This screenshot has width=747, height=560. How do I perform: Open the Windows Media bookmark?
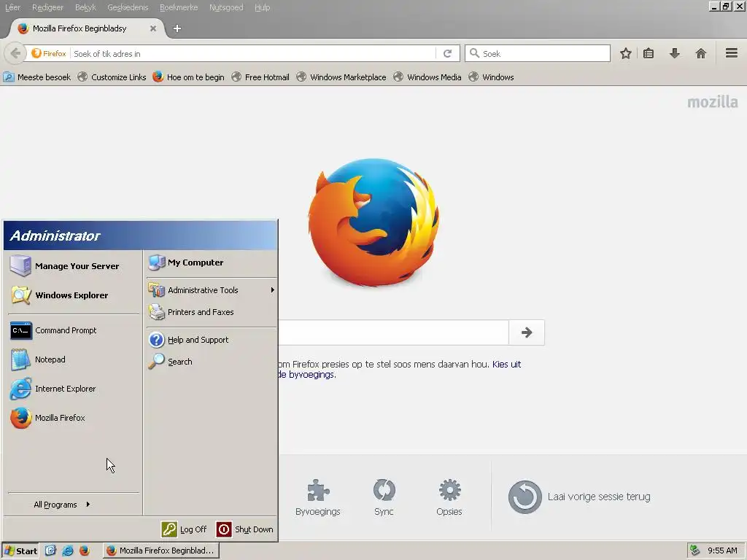(427, 77)
